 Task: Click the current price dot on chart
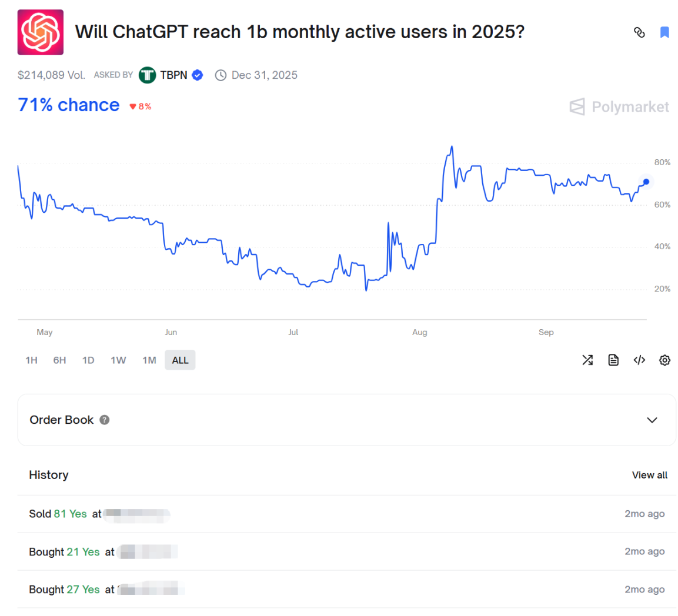coord(646,182)
